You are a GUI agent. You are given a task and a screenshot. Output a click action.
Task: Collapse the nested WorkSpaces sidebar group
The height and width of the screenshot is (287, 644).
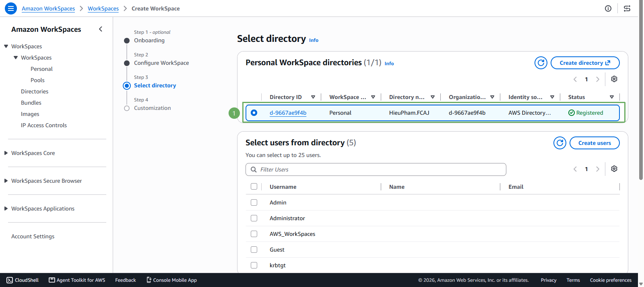click(16, 58)
